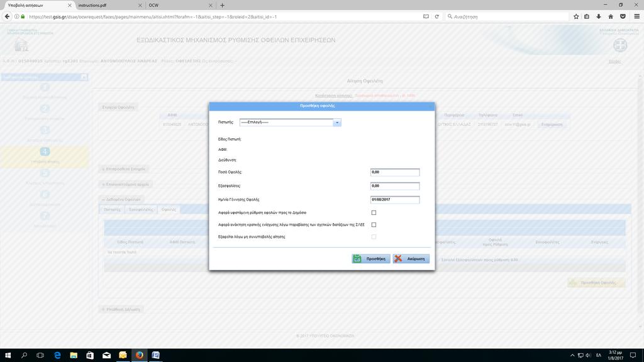
Task: Open reader view from the address bar
Action: click(426, 16)
